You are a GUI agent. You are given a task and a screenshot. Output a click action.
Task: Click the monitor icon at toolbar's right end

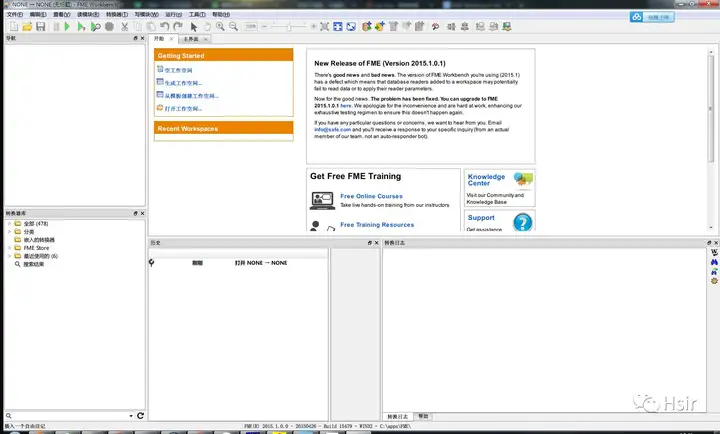(x=506, y=27)
